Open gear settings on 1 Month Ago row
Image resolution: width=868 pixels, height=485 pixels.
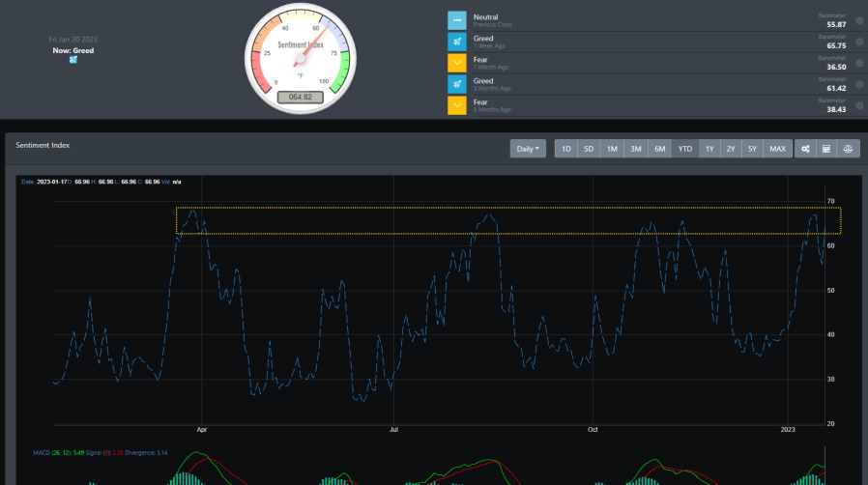pyautogui.click(x=859, y=63)
